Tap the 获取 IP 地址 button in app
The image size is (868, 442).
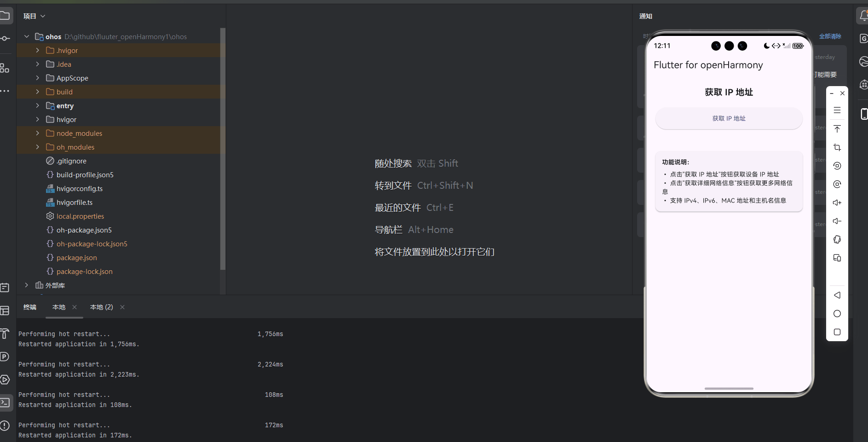coord(728,118)
